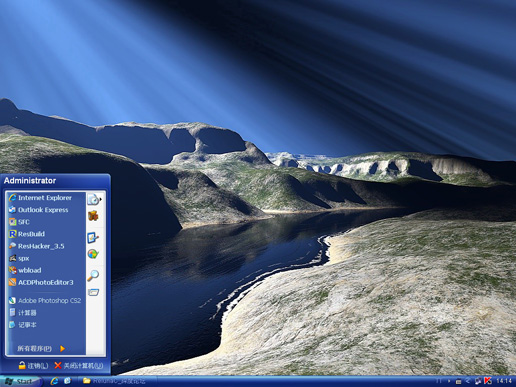Click the magnifier search icon

[x=93, y=275]
